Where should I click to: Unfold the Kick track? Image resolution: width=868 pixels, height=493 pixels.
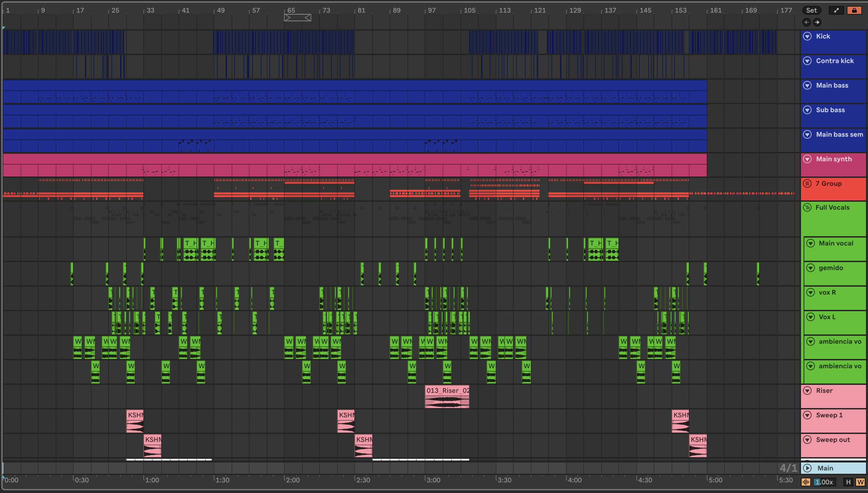(807, 36)
